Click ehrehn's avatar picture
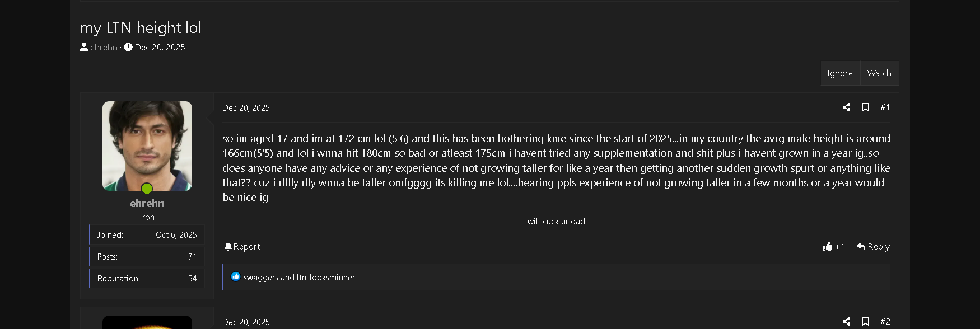The image size is (980, 329). tap(147, 145)
